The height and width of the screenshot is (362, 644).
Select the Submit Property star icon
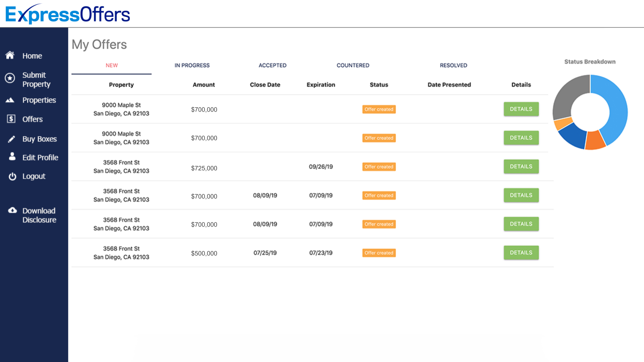pyautogui.click(x=10, y=78)
